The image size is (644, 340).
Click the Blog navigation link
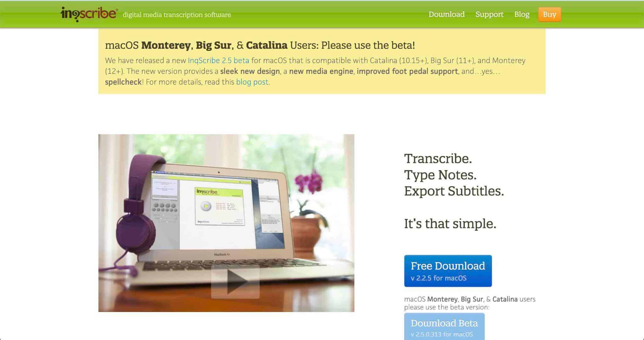pos(522,14)
